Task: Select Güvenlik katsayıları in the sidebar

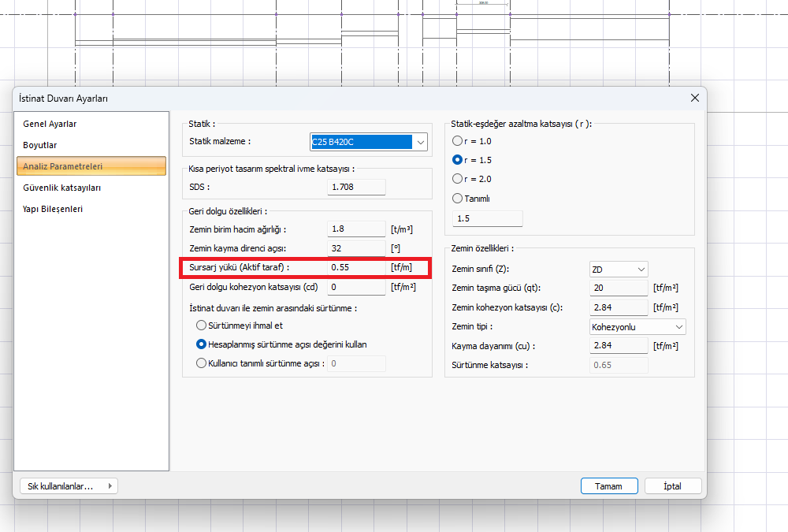Action: [x=62, y=188]
